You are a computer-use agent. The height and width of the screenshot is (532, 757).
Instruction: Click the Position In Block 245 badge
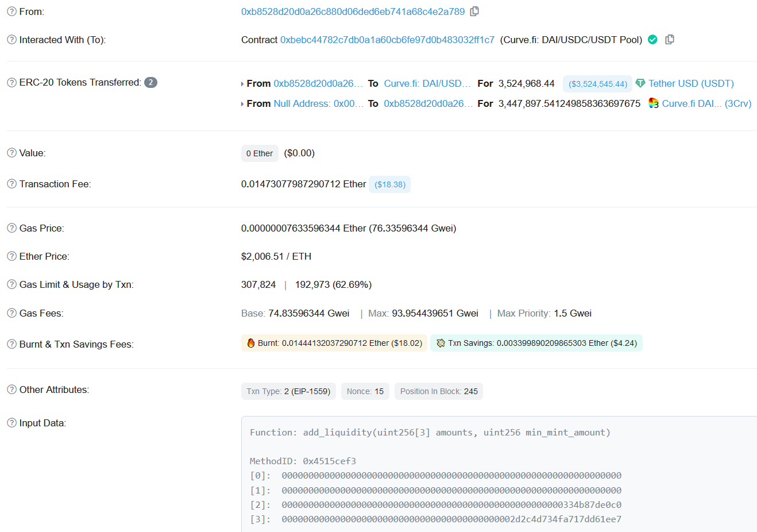click(x=438, y=391)
